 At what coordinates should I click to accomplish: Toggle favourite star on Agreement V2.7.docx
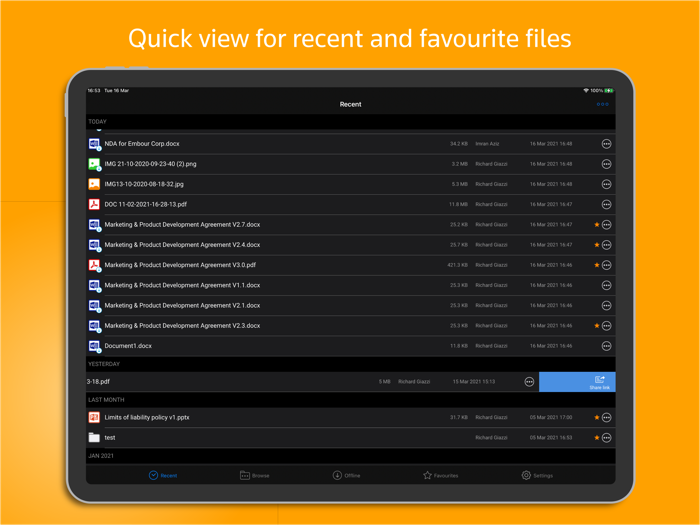pos(596,225)
